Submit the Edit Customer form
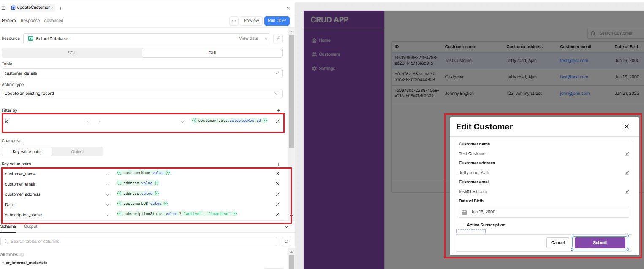 (x=600, y=242)
